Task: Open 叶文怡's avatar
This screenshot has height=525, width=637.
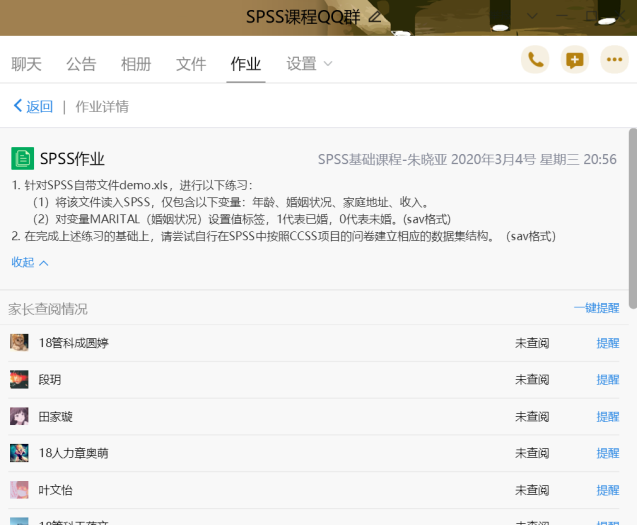Action: pyautogui.click(x=19, y=490)
